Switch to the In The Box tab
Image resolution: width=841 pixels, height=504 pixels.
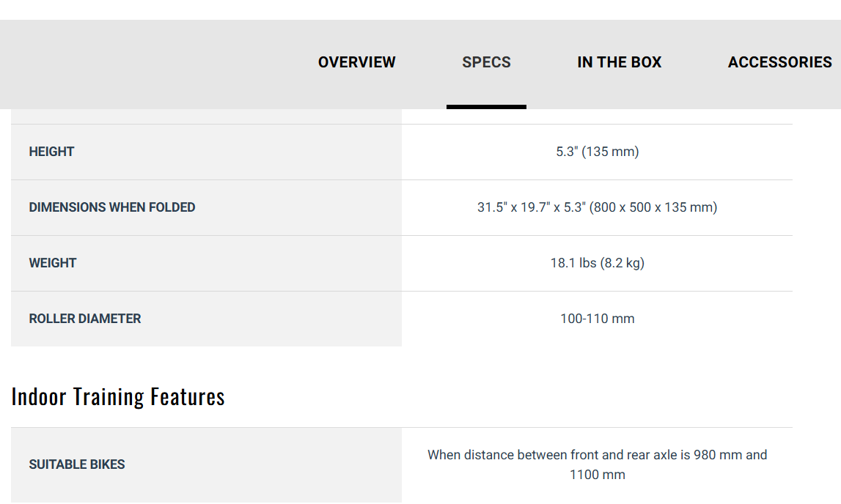pyautogui.click(x=619, y=62)
